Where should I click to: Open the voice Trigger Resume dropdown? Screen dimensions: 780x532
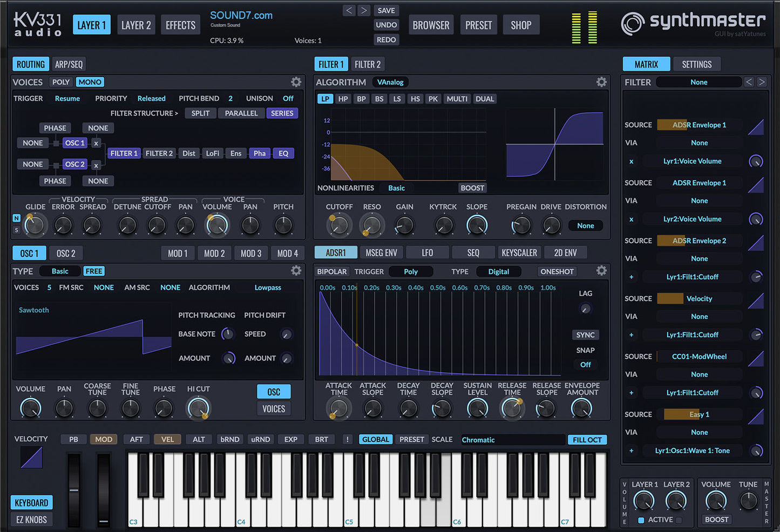(67, 98)
